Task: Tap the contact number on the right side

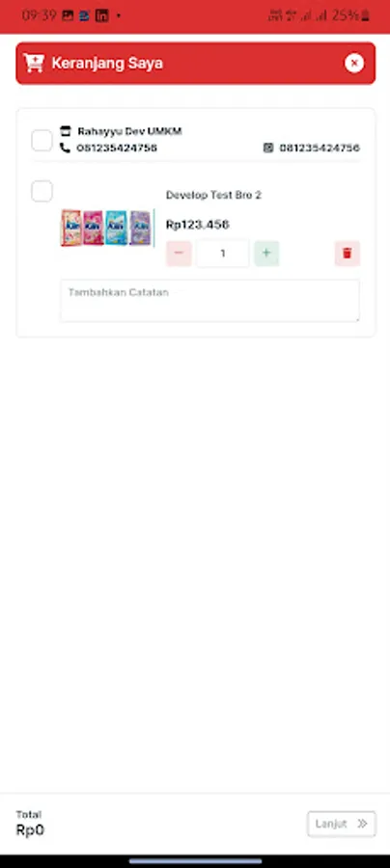Action: [320, 148]
